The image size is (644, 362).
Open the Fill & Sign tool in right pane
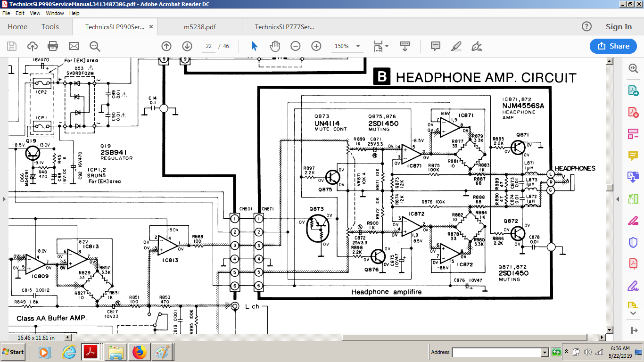click(633, 220)
